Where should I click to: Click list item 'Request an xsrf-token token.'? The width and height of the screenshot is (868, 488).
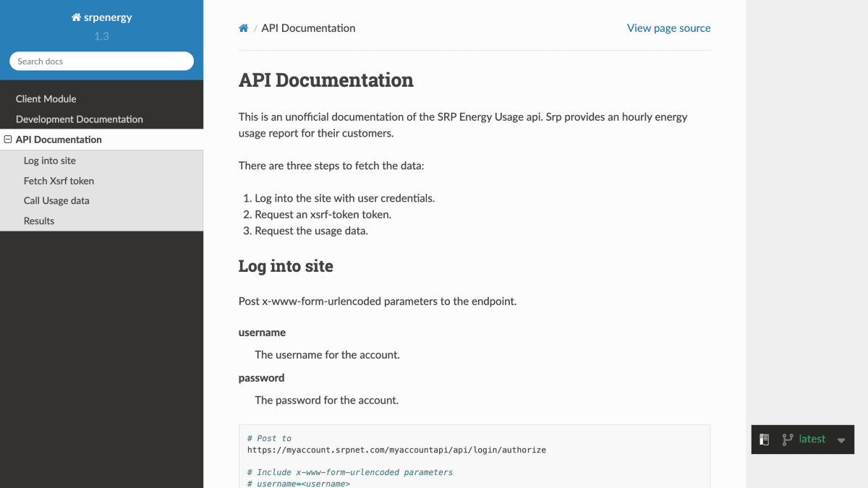(323, 215)
